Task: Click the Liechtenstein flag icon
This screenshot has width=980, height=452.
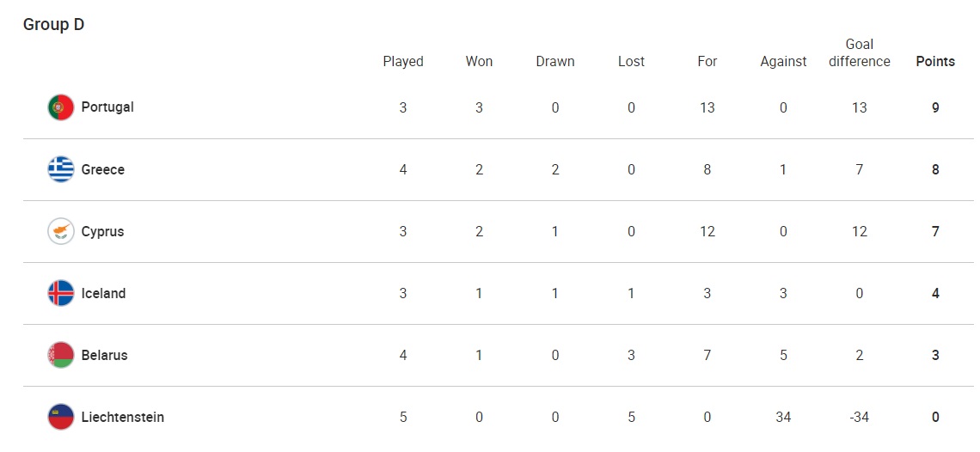Action: 61,418
